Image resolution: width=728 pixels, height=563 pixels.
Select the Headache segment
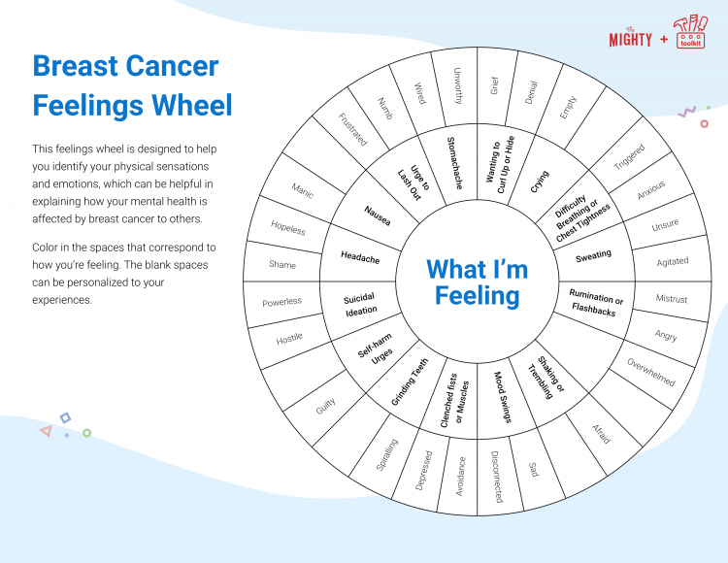(360, 256)
